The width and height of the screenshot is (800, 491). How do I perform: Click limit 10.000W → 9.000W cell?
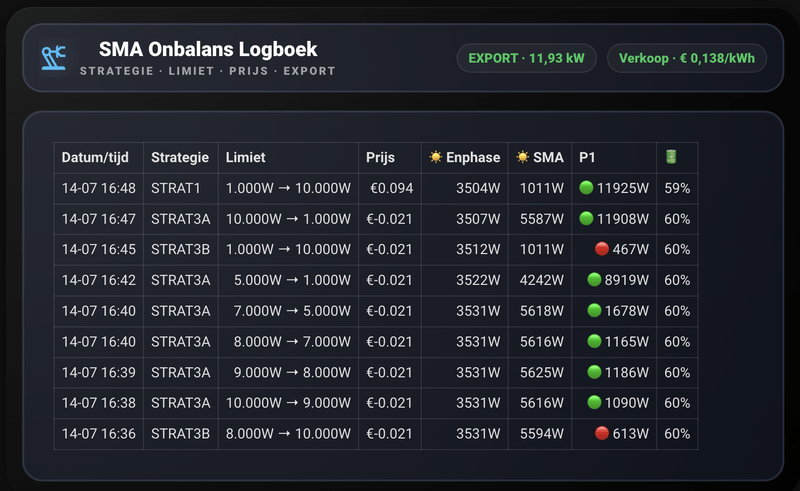click(x=288, y=403)
